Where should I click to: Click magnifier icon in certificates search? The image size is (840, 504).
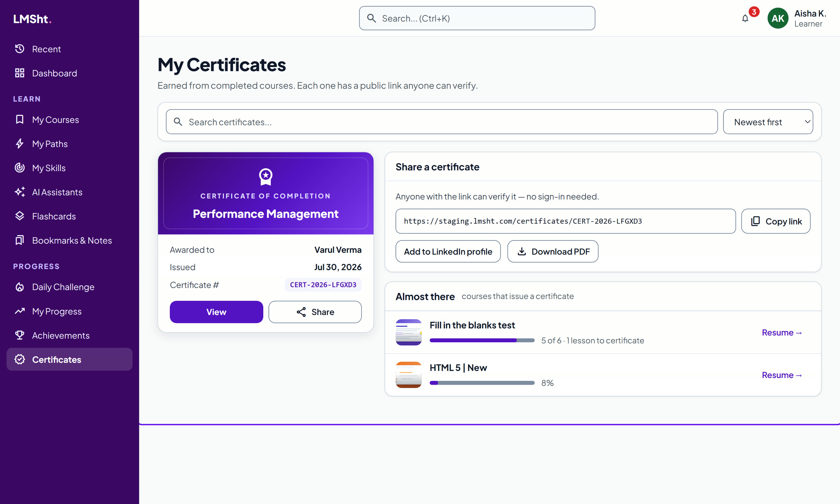178,122
